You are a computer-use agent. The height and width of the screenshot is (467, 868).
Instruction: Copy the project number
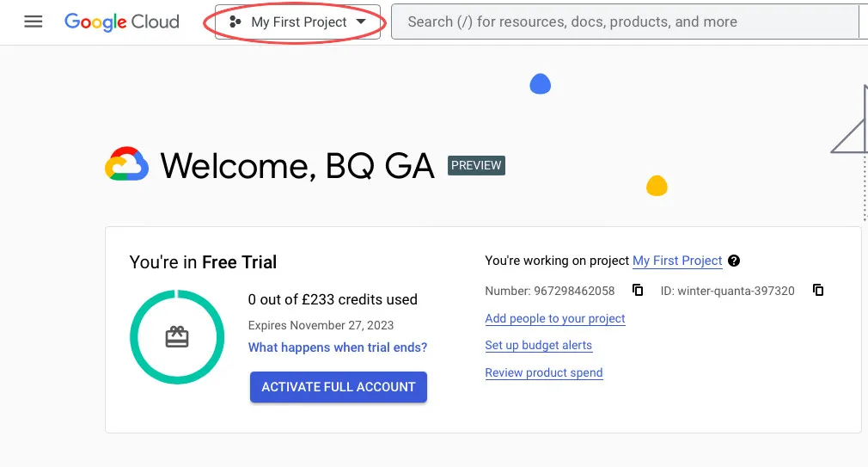pos(638,291)
